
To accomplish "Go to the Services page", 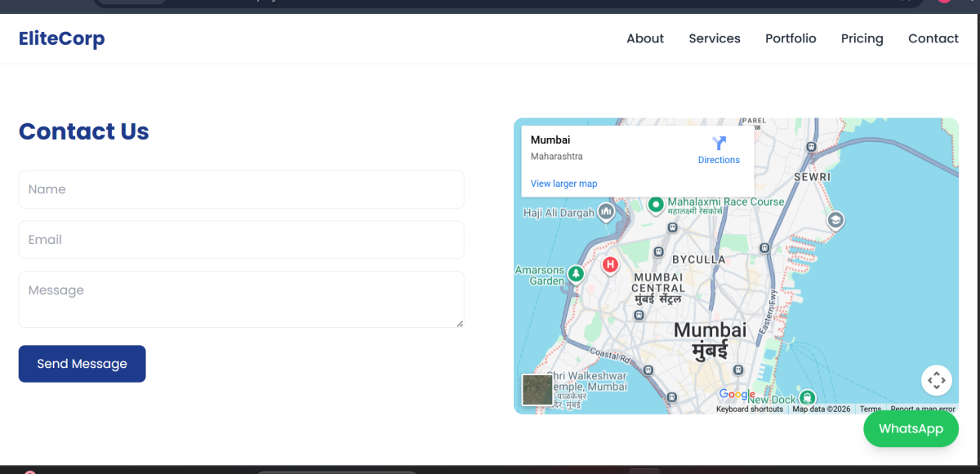I will pos(715,38).
